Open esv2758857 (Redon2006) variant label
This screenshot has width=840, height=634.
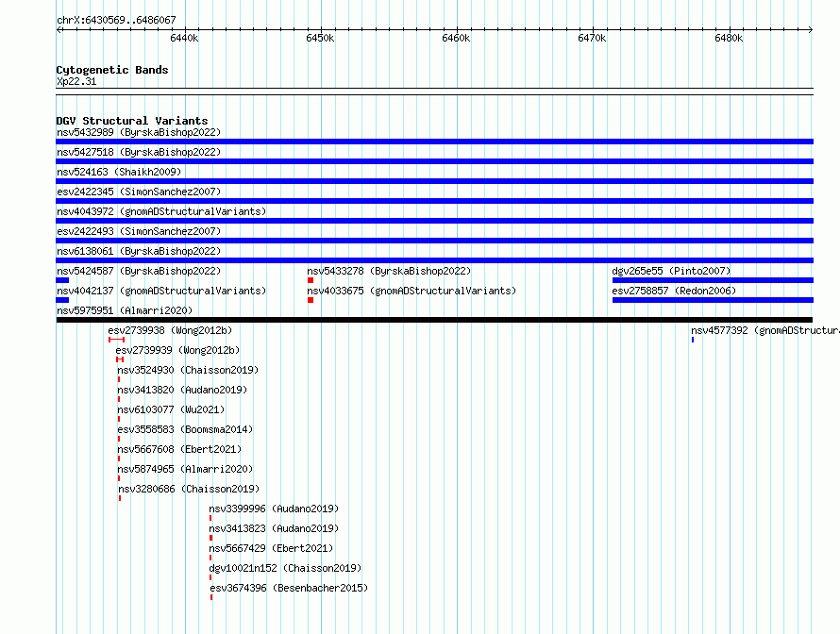(x=674, y=291)
